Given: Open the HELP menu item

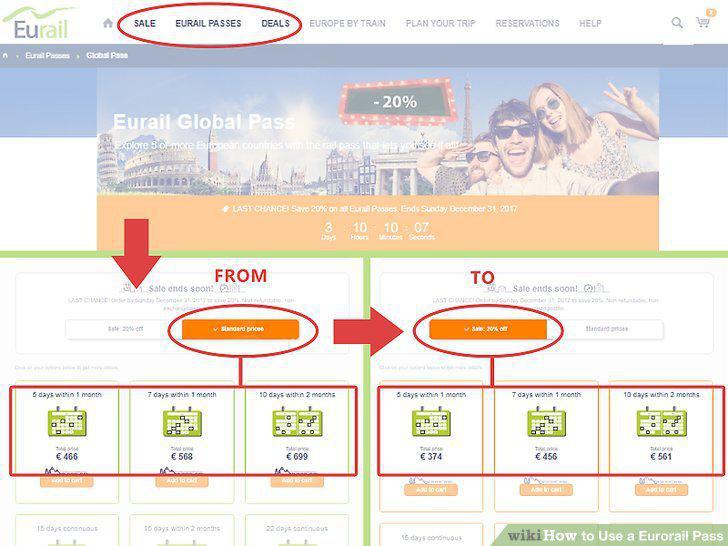Looking at the screenshot, I should tap(590, 23).
